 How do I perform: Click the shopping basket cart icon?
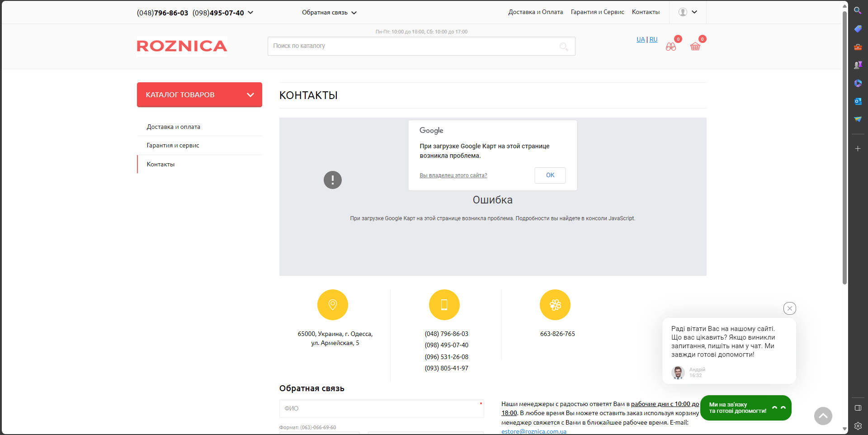(x=695, y=46)
